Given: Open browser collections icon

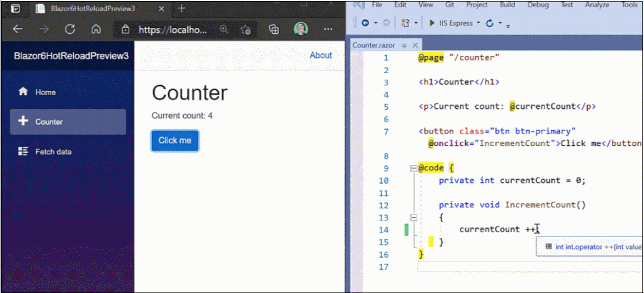Looking at the screenshot, I should coord(274,29).
